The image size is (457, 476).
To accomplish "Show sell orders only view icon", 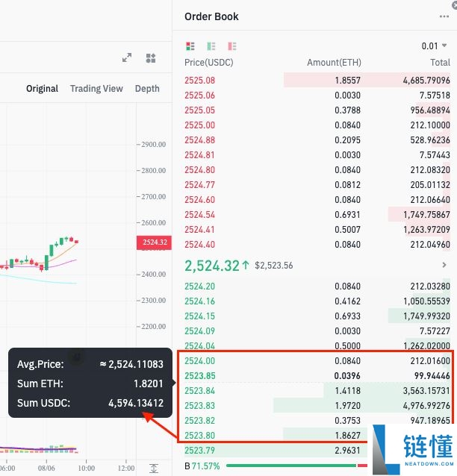I will coord(232,46).
